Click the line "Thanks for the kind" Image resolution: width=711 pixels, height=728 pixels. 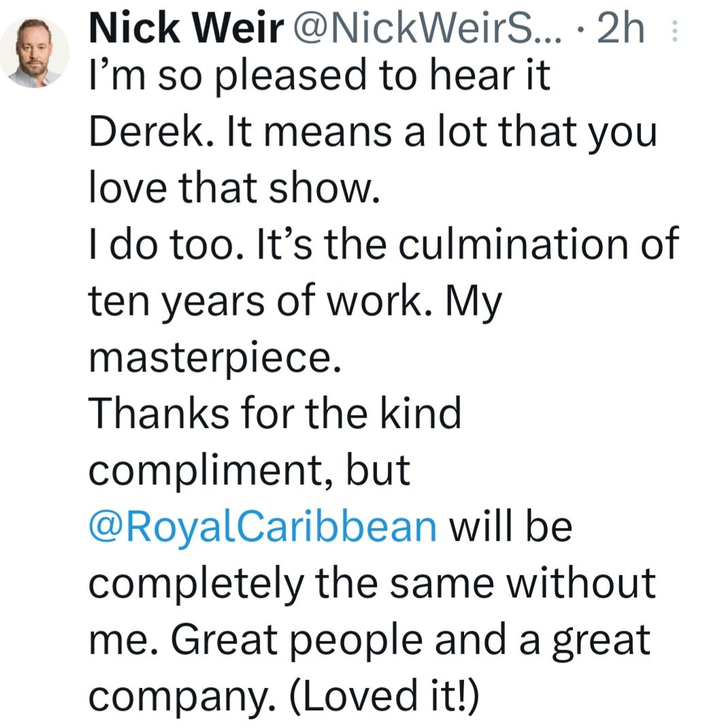pos(275,413)
